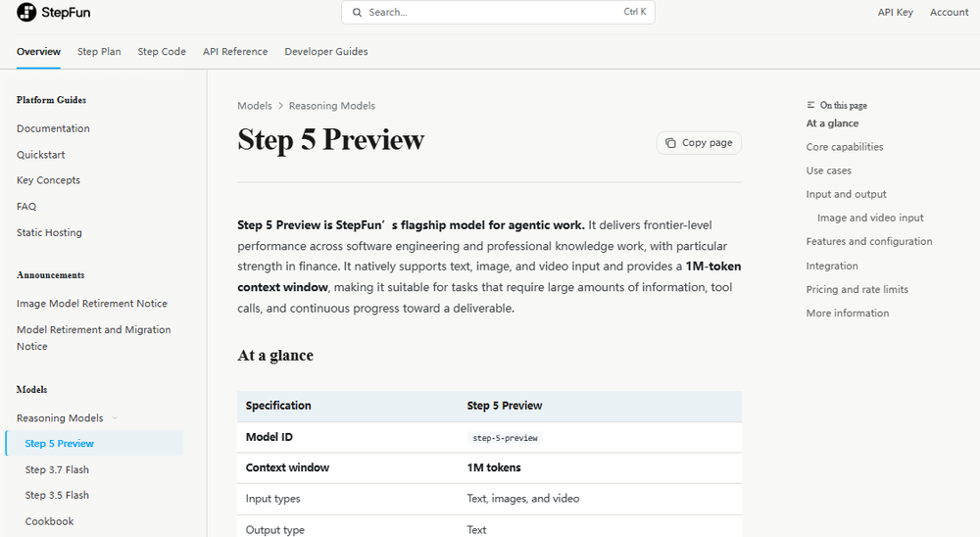Open the FAQ page
Screen dimensions: 980x537
pyautogui.click(x=26, y=207)
